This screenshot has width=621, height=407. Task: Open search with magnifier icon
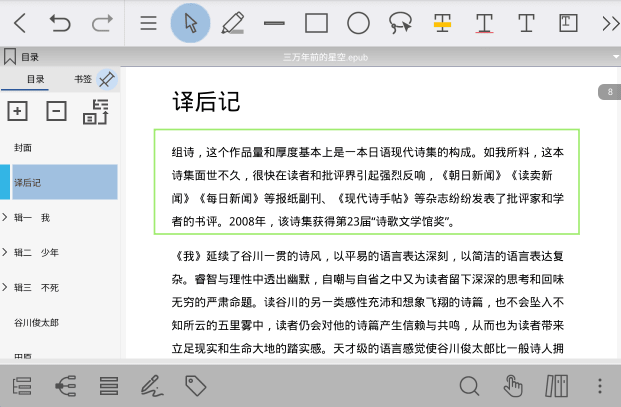tap(470, 386)
